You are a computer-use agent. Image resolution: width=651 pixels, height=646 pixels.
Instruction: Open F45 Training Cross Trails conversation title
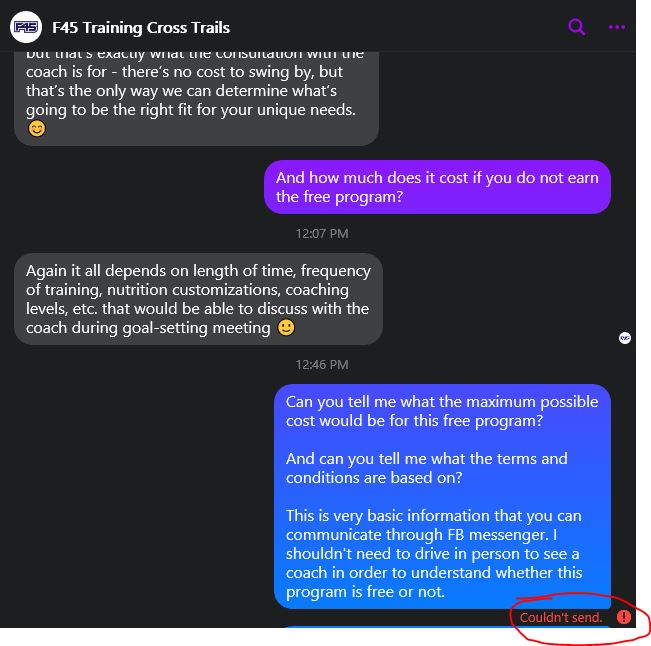click(141, 28)
